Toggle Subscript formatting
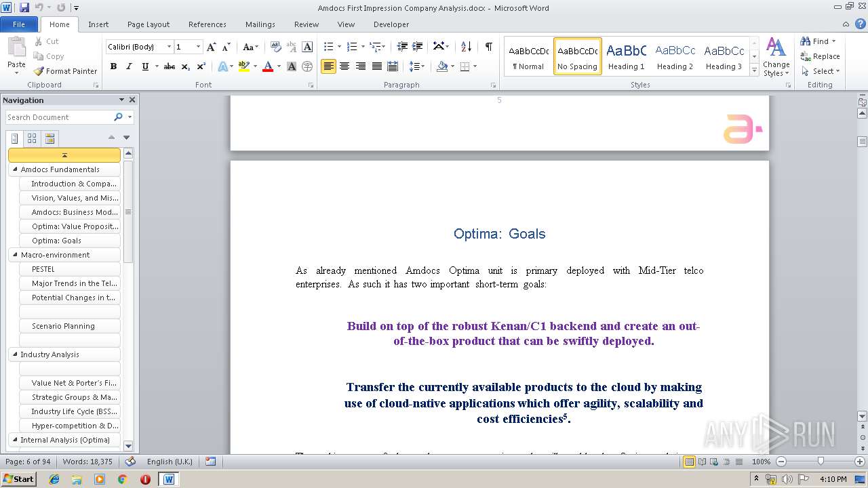Screen dimensions: 868x488 186,66
